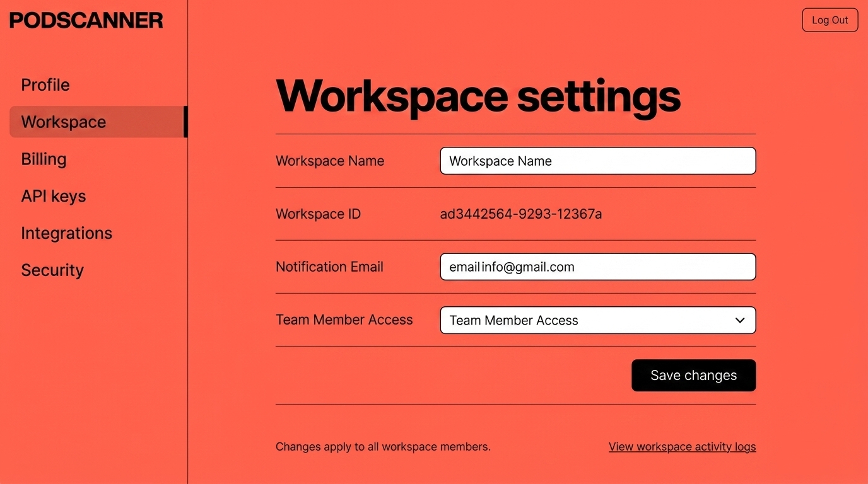Open the View workspace activity logs link
The image size is (868, 484).
682,447
